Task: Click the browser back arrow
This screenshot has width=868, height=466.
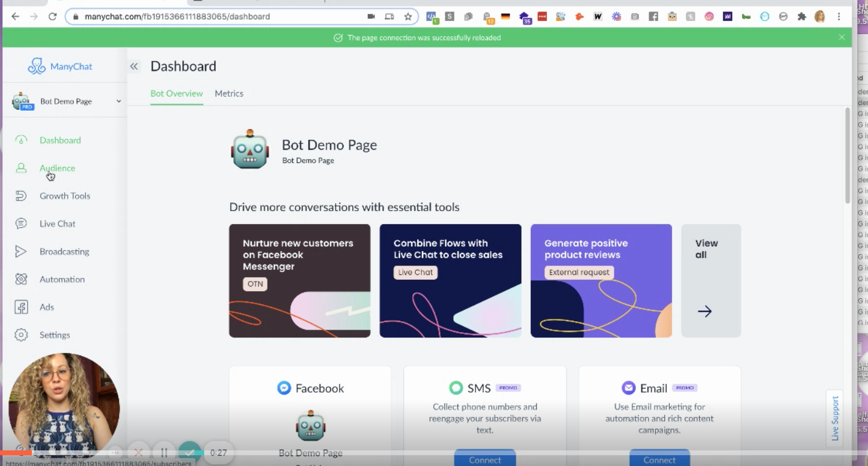Action: (x=15, y=17)
